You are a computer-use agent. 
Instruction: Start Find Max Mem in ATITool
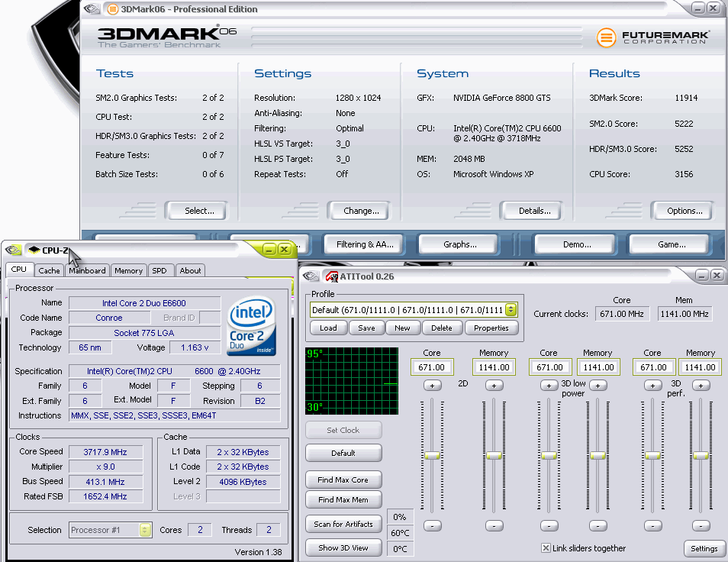(343, 499)
